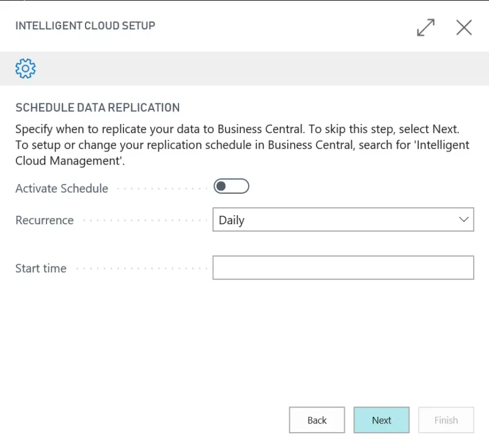Open the Recurrence dropdown
Screen dimensions: 489x448
(343, 219)
